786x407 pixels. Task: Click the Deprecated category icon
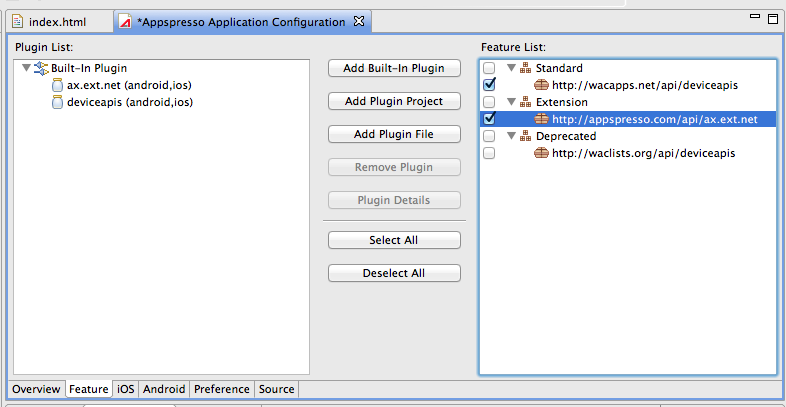coord(525,136)
